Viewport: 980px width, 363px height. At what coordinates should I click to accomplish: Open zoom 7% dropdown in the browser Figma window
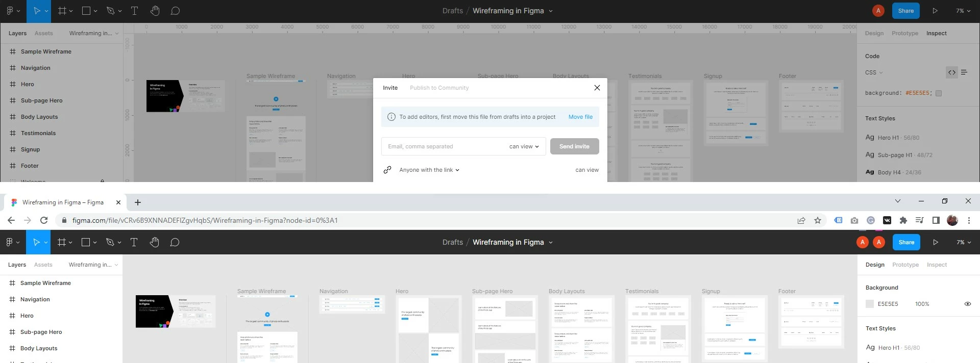[964, 242]
